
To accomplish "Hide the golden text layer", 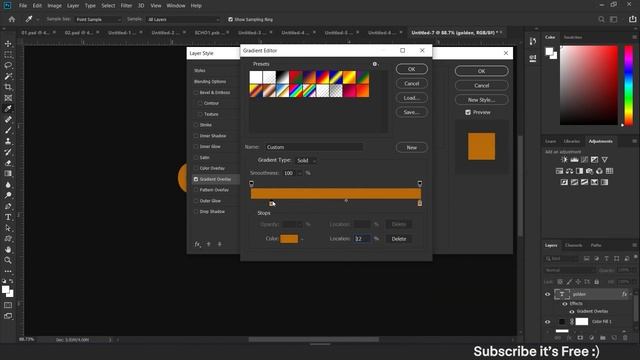I will point(548,294).
